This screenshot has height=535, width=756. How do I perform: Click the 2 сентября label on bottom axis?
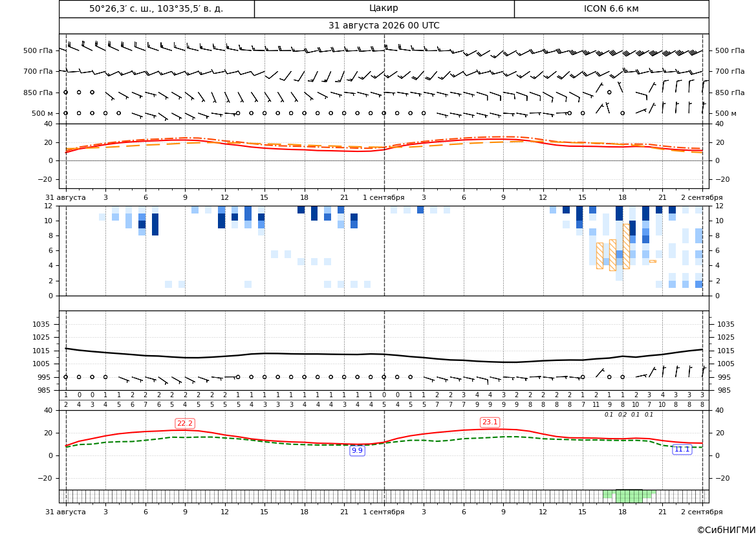point(702,512)
